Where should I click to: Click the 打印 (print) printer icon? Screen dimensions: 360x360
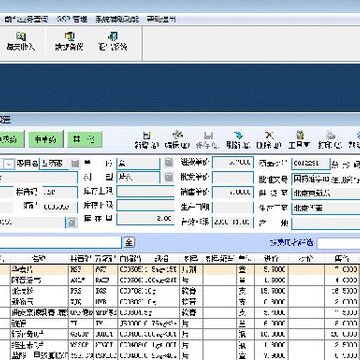click(330, 135)
